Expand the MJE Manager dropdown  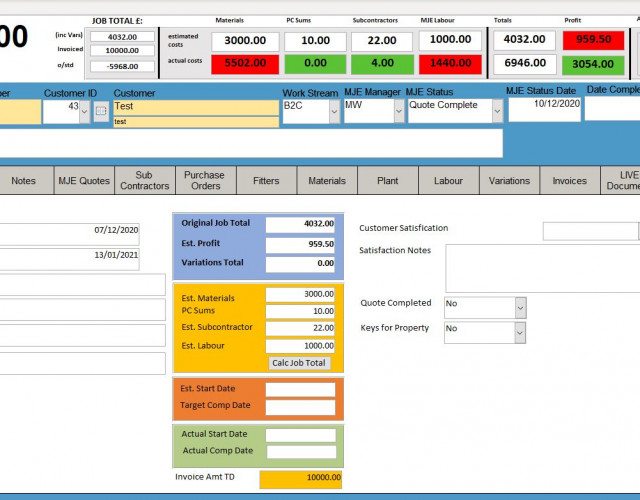(398, 111)
